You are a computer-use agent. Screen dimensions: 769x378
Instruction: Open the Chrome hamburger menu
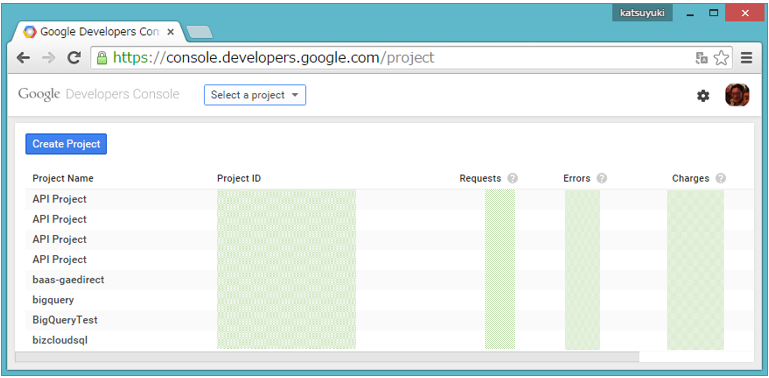[746, 58]
